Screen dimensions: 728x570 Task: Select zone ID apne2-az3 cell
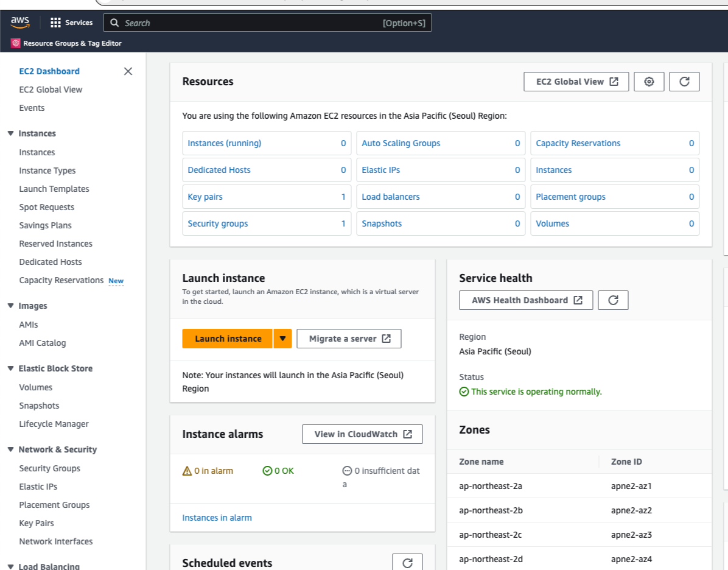[x=631, y=535]
